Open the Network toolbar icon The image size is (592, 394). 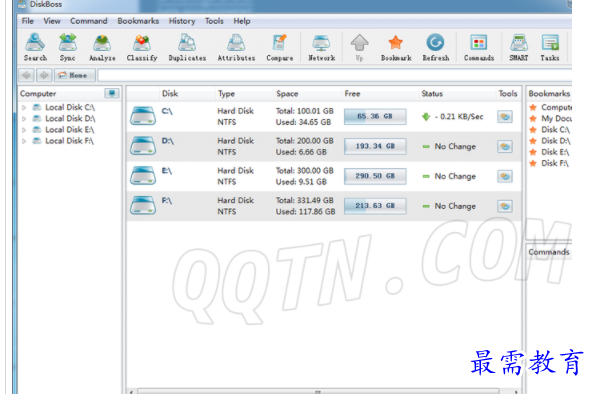pyautogui.click(x=321, y=47)
